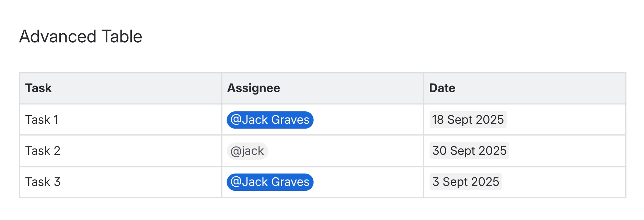Open the @jack mention in Task 2 row
644x220 pixels.
[x=247, y=151]
